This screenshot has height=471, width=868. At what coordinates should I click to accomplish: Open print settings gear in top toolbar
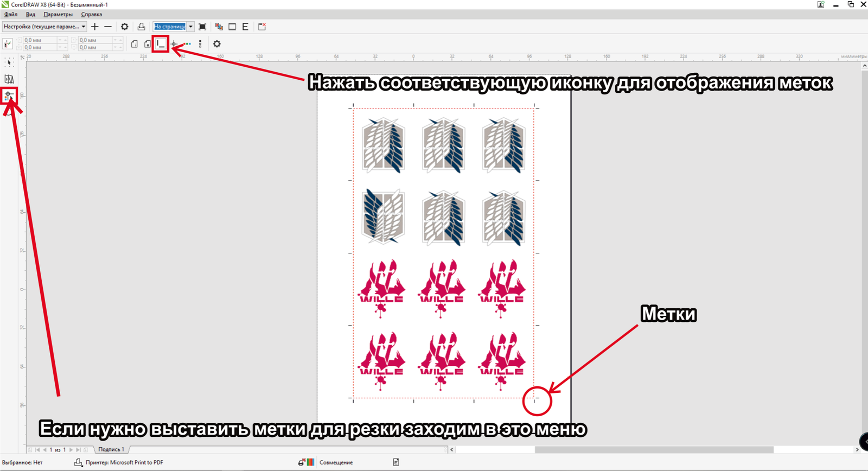point(125,27)
